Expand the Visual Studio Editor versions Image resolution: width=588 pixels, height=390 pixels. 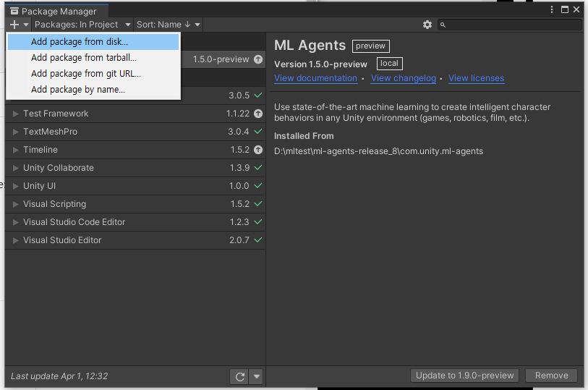[x=15, y=240]
